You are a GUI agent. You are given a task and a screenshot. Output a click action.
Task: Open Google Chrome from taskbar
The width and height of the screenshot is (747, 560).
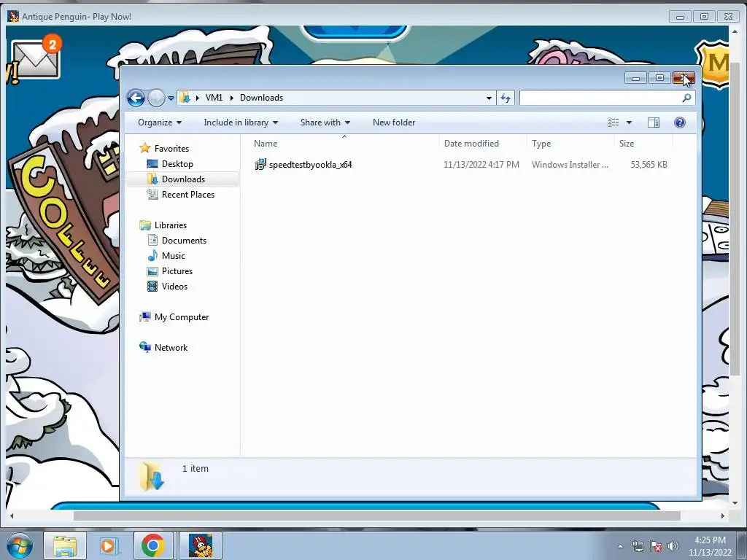pyautogui.click(x=152, y=545)
